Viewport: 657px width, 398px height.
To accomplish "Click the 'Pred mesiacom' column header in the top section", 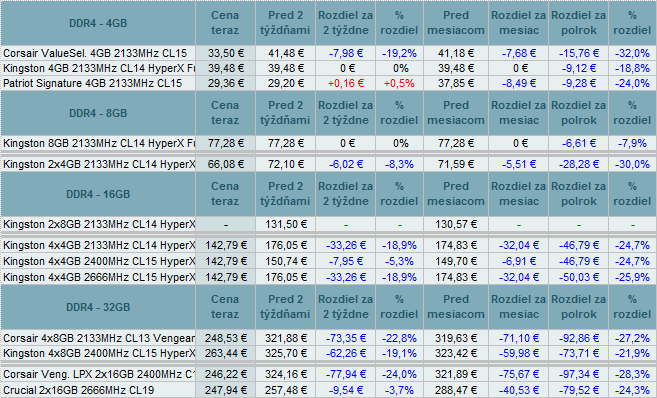I will 456,23.
